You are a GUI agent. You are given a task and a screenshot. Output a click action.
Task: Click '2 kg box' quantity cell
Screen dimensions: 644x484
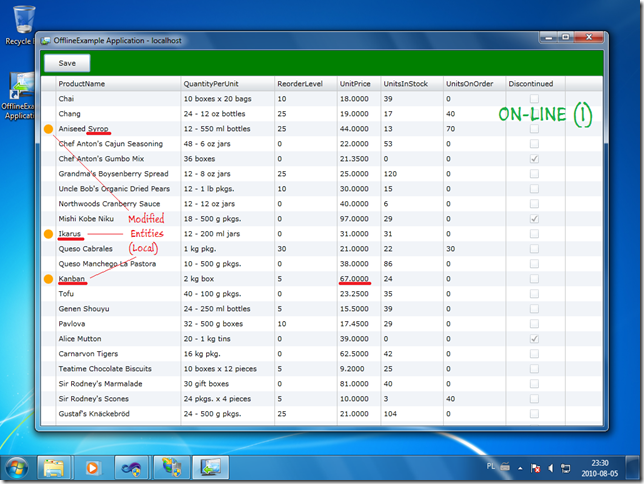click(228, 279)
